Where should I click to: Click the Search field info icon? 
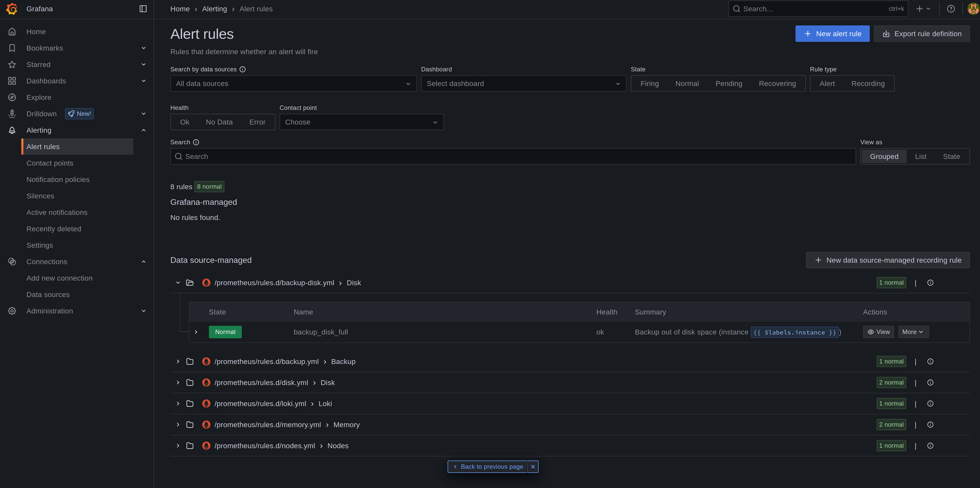click(x=196, y=142)
